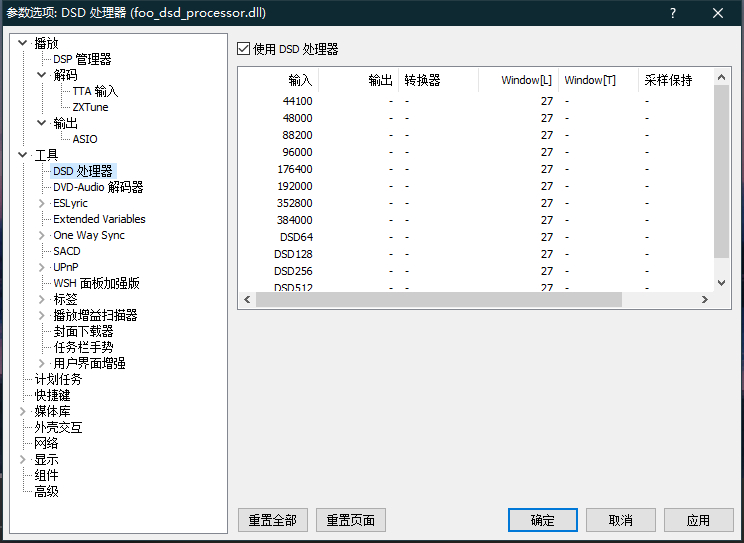
Task: Expand the 显示 tree node
Action: pyautogui.click(x=22, y=459)
